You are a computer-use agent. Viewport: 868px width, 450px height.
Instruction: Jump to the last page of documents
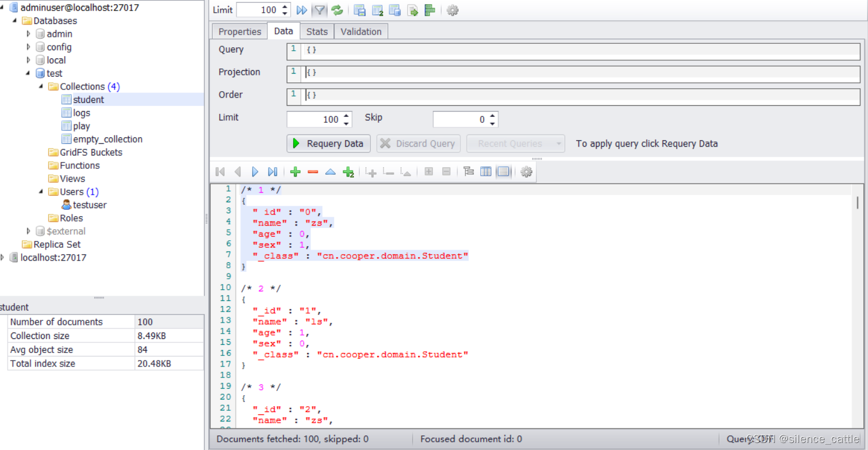(273, 171)
